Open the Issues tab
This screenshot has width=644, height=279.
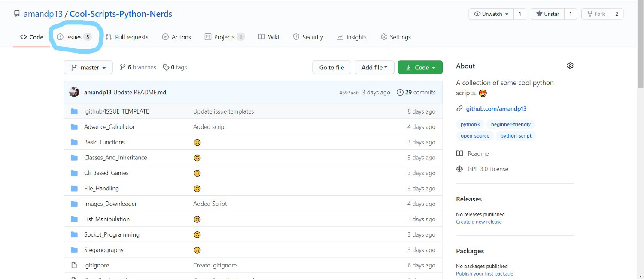point(74,37)
